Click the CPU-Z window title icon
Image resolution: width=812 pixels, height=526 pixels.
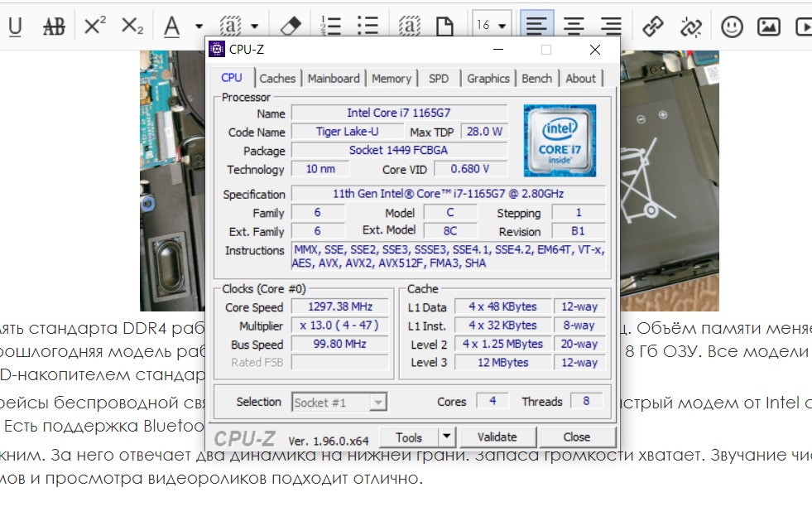pos(217,49)
